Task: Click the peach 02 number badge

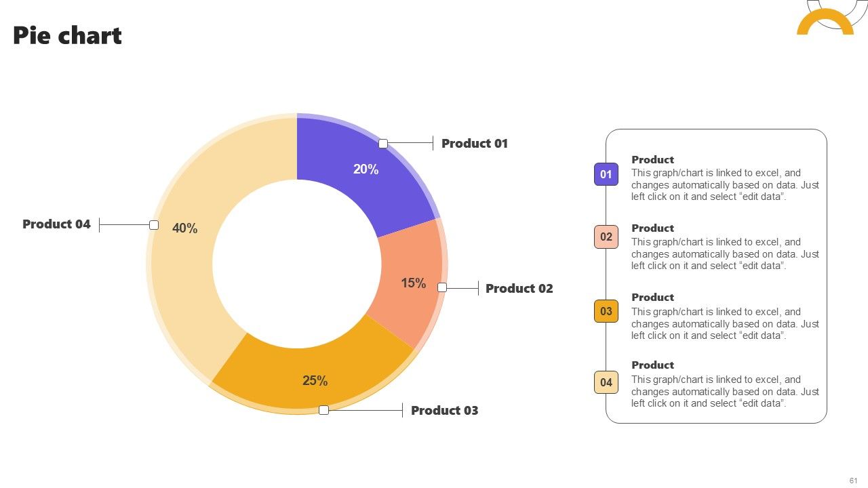Action: pyautogui.click(x=606, y=237)
